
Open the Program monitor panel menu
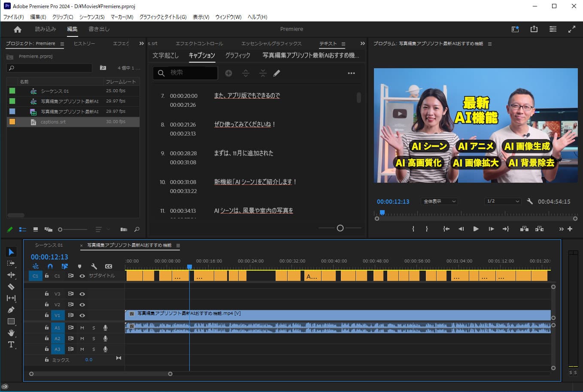click(x=490, y=44)
